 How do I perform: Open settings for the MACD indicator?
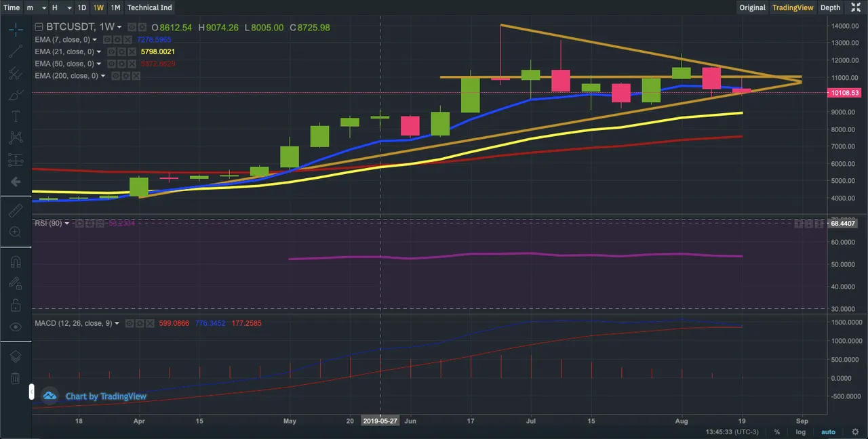pyautogui.click(x=140, y=323)
